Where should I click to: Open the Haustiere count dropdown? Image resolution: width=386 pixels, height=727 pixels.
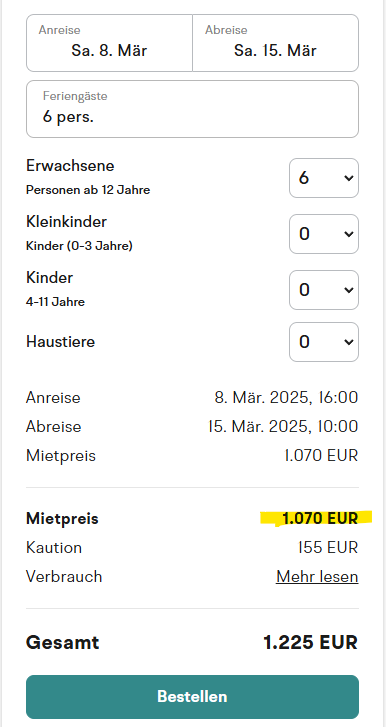click(x=324, y=342)
